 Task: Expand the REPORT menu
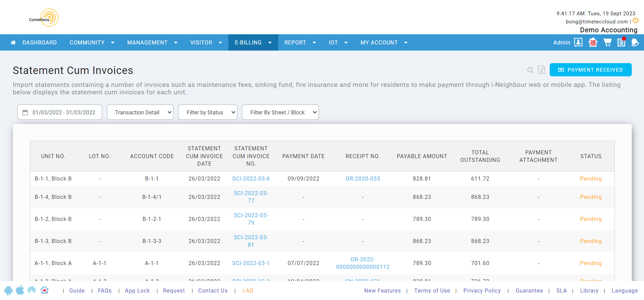300,43
